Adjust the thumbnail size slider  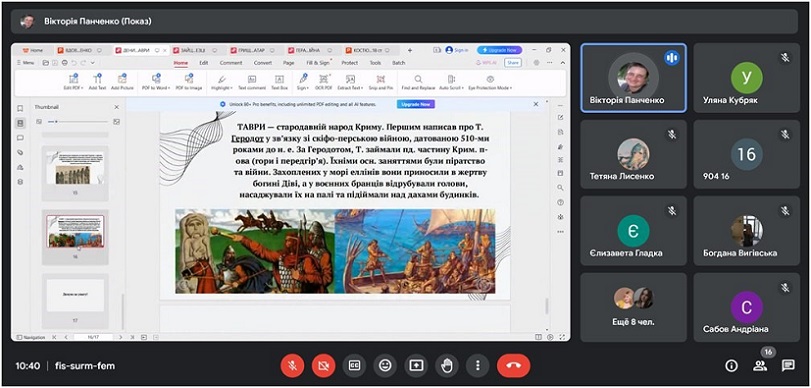(78, 122)
